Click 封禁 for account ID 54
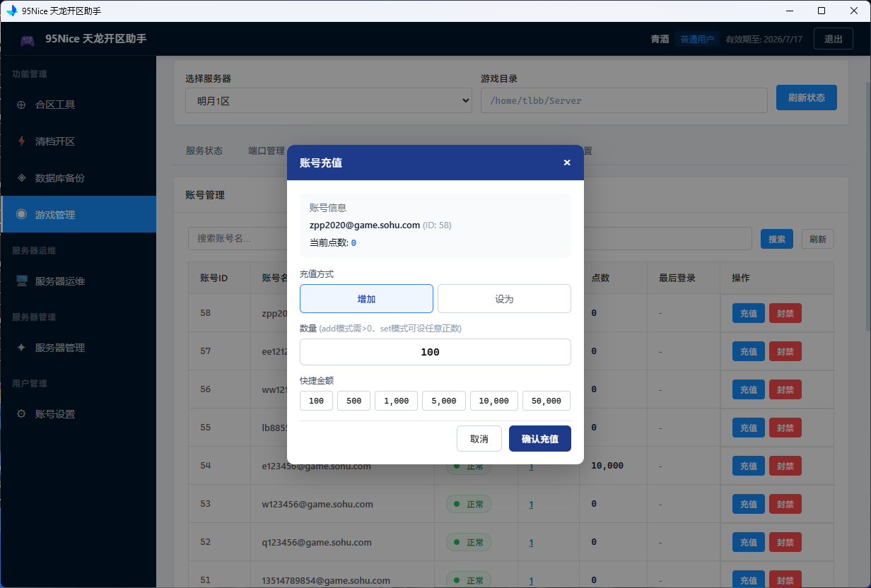 785,466
